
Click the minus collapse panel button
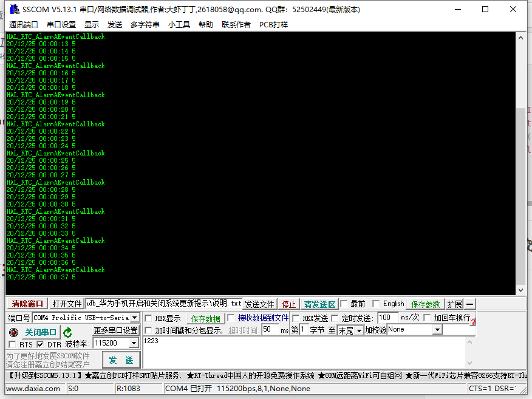click(x=470, y=304)
